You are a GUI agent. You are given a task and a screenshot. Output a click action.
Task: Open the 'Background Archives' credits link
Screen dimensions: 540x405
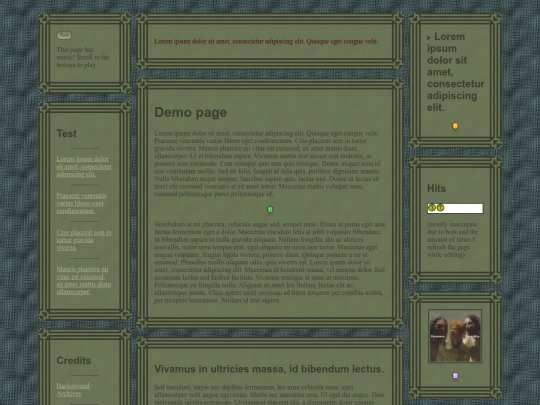pos(73,390)
